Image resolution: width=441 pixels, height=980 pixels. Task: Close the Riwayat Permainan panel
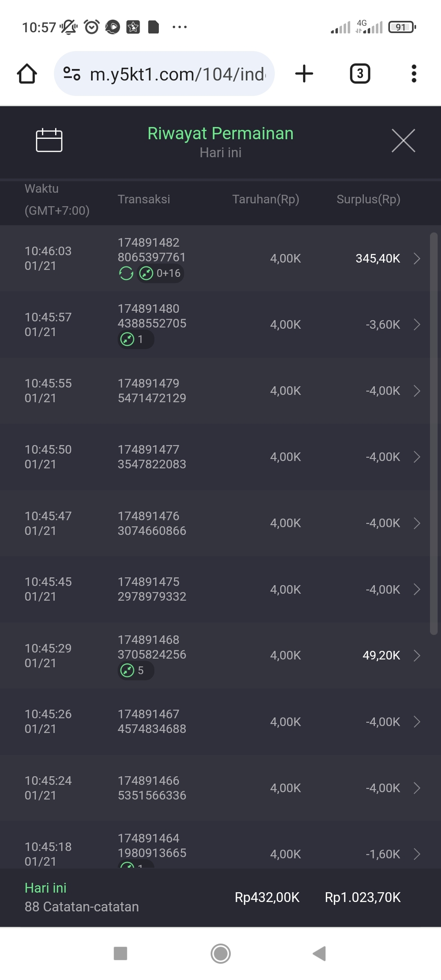[x=403, y=140]
